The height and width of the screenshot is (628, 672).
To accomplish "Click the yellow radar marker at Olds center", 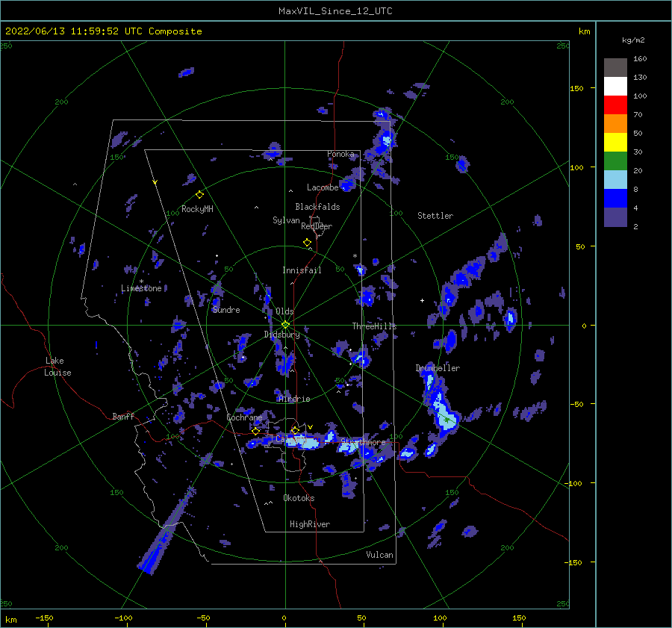I will point(285,325).
